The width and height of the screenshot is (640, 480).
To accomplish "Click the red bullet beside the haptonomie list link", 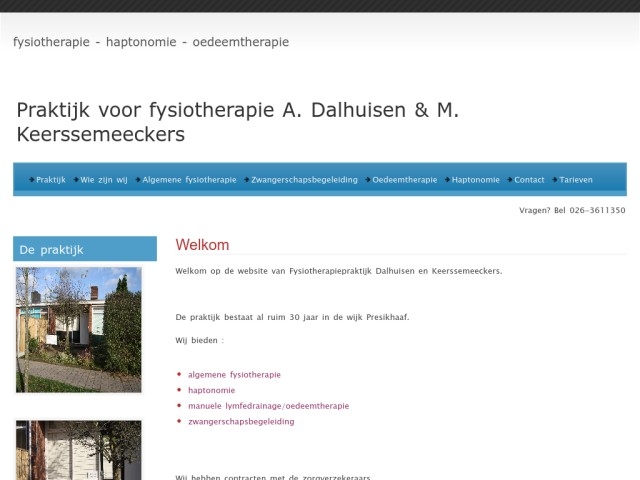I will coord(179,390).
